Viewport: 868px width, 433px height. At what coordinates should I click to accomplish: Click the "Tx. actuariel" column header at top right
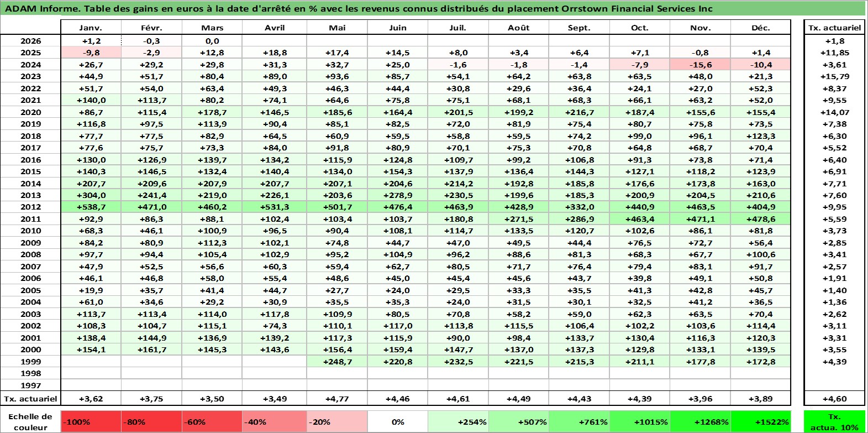coord(834,28)
